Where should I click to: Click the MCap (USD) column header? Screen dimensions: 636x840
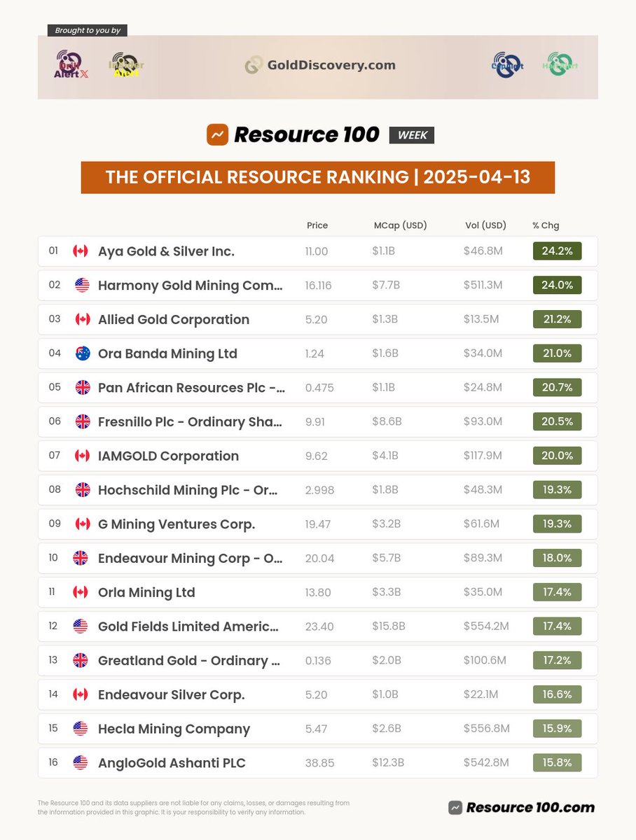click(401, 225)
